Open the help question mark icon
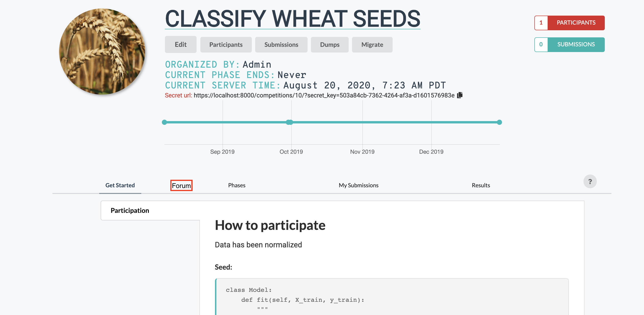The width and height of the screenshot is (644, 315). (x=591, y=181)
